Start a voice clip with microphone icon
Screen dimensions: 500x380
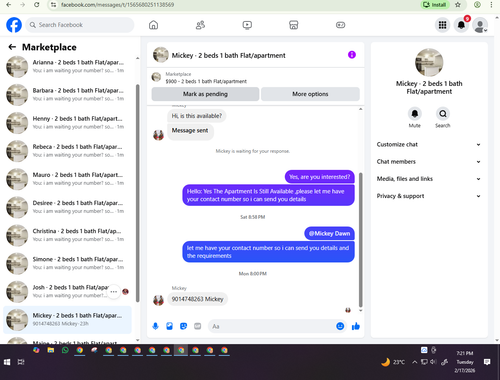tap(155, 326)
